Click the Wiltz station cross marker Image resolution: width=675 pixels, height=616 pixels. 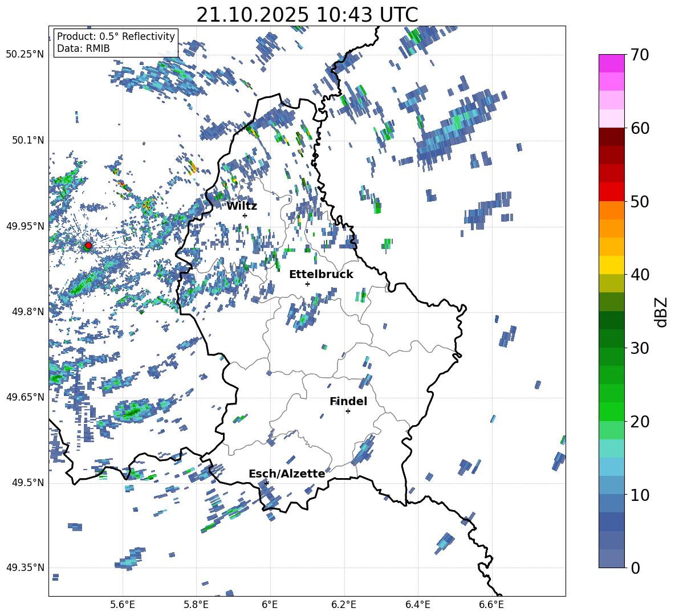pyautogui.click(x=245, y=215)
